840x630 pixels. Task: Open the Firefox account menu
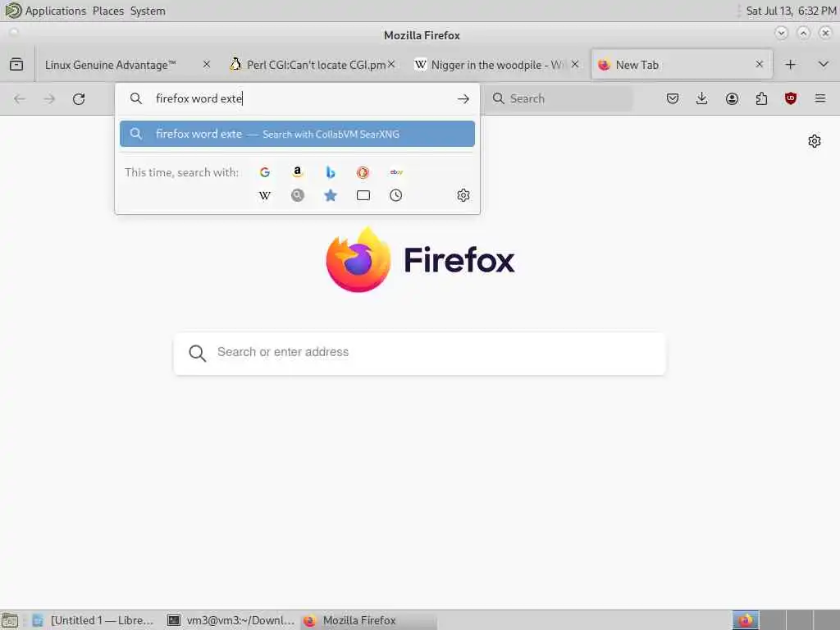732,98
